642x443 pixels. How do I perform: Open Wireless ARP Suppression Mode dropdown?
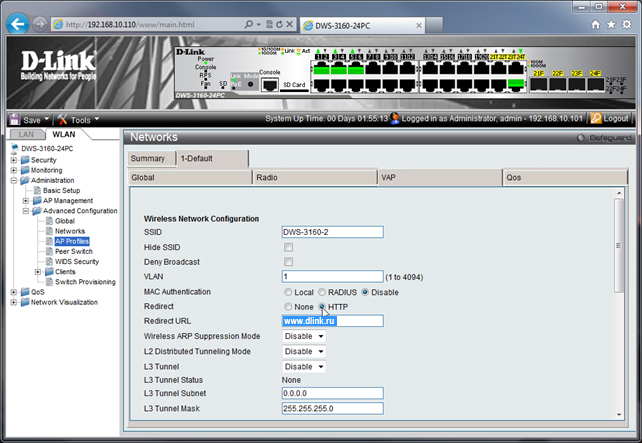(x=304, y=336)
